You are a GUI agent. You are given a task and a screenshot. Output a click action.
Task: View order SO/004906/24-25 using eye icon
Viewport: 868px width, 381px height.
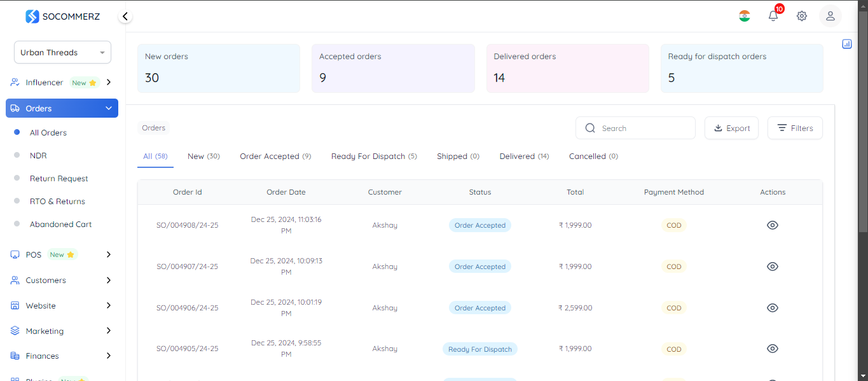point(773,308)
